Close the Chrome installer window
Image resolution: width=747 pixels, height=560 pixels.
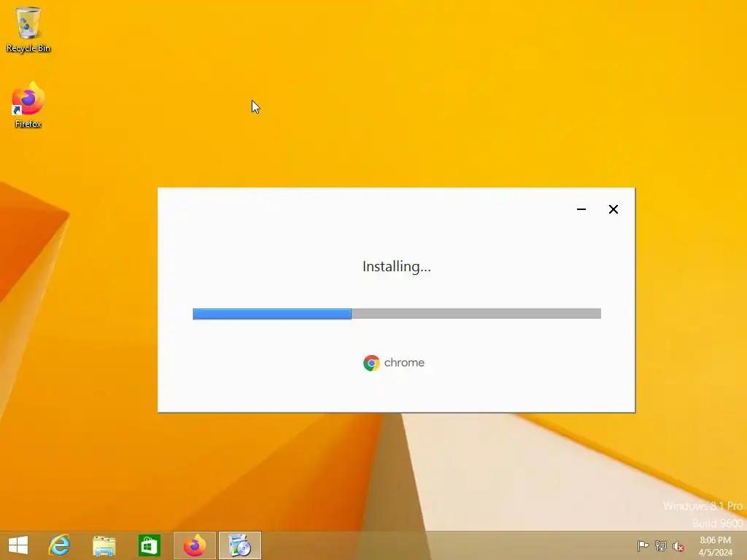click(x=613, y=209)
